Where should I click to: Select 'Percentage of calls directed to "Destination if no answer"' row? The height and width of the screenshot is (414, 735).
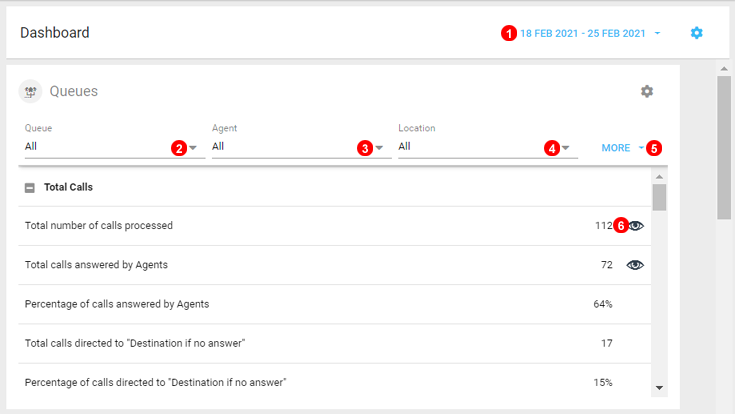[x=335, y=383]
